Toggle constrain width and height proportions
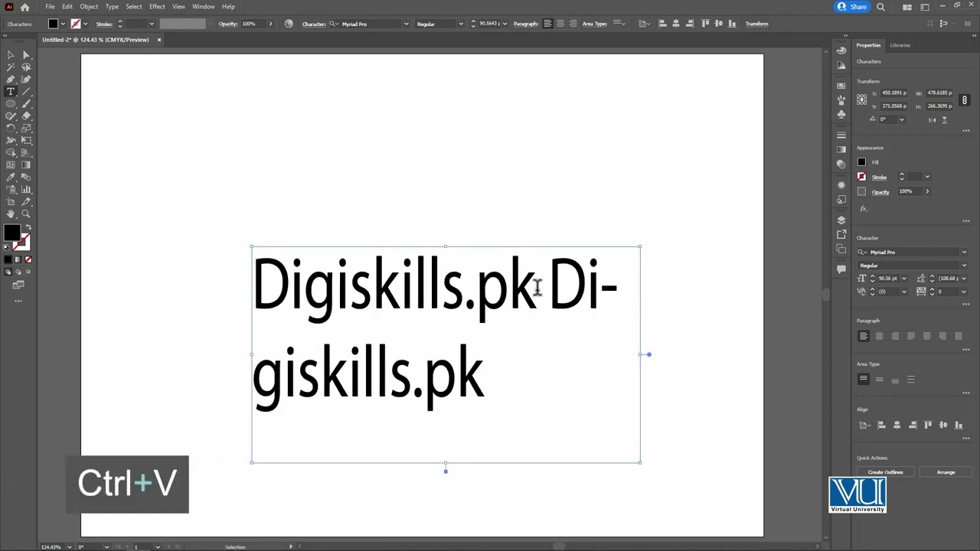980x551 pixels. coord(965,99)
